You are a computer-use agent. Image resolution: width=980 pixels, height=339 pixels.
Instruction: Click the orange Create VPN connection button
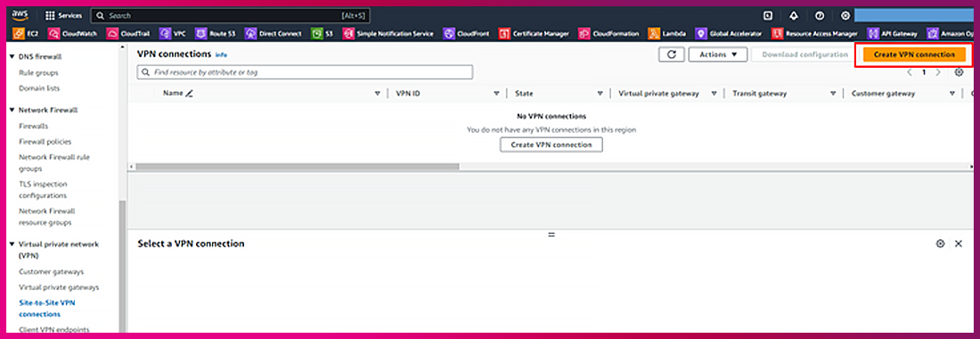click(914, 54)
